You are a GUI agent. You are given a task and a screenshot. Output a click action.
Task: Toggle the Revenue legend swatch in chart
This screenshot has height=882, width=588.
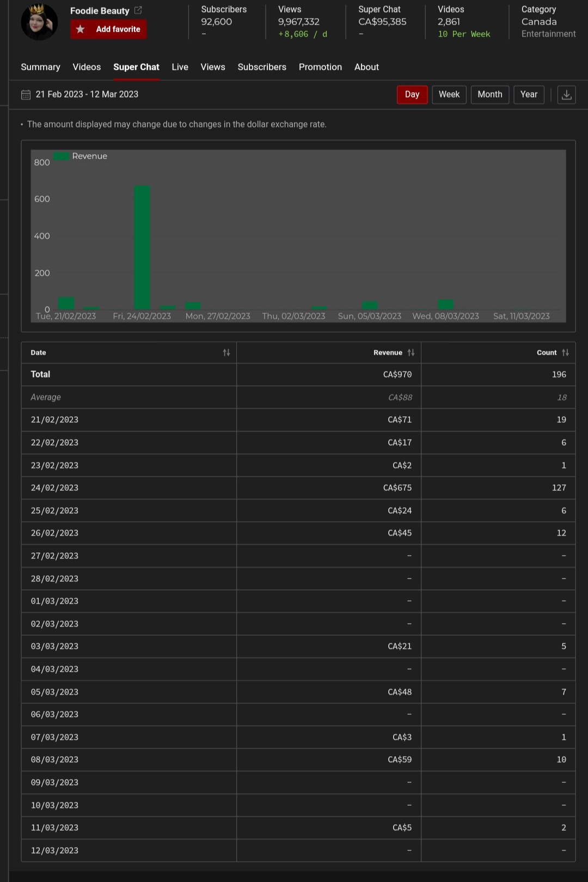point(62,156)
